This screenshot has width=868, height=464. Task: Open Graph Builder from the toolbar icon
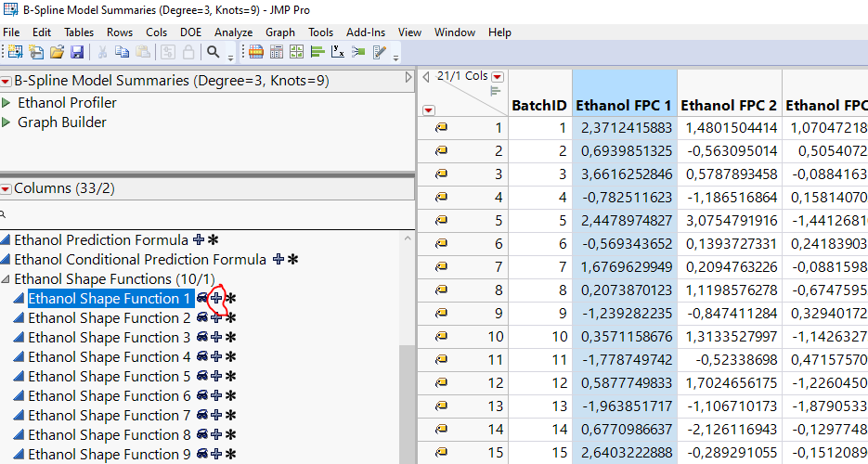[x=297, y=53]
